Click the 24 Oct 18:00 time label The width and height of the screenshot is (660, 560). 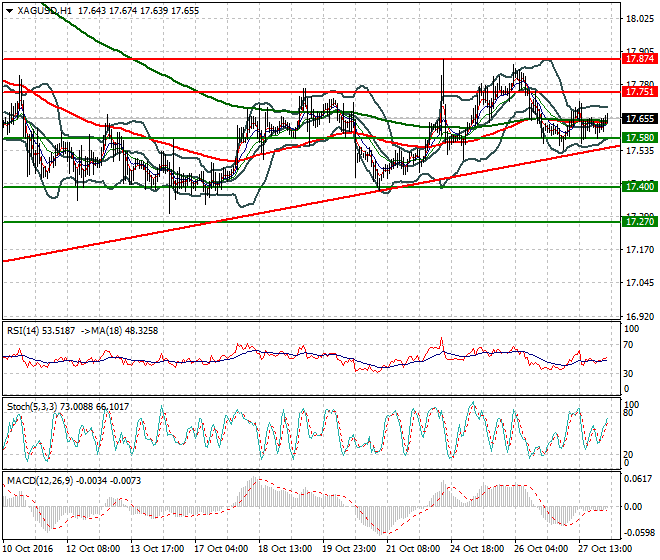tap(477, 549)
